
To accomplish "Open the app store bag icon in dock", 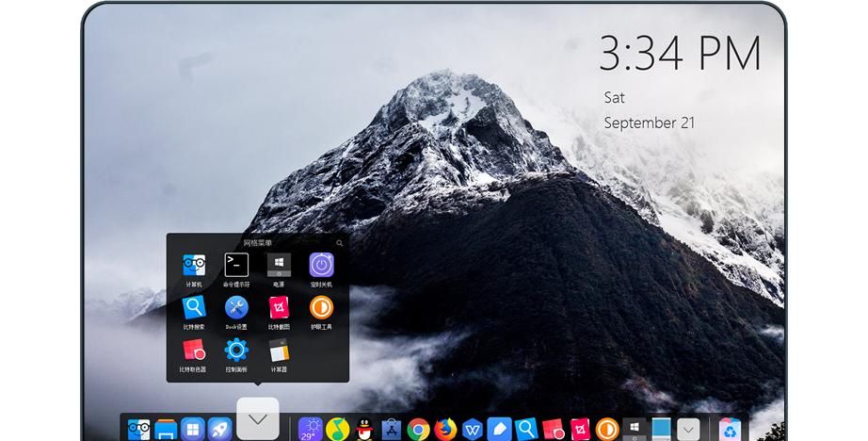I will (x=392, y=430).
